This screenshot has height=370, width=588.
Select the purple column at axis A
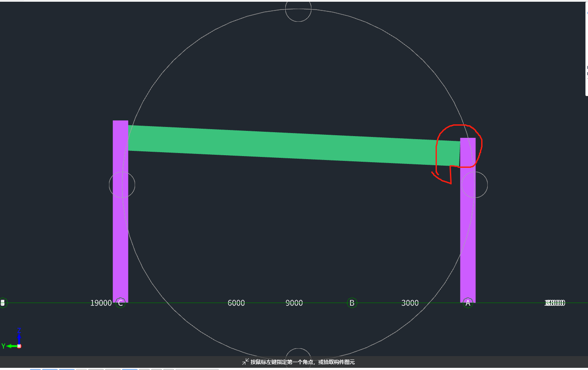click(468, 220)
